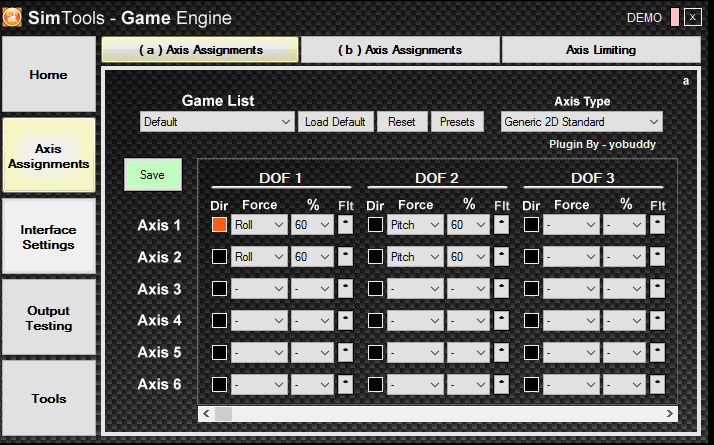Open Axis 2 DOF 1 Roll force dropdown

259,256
